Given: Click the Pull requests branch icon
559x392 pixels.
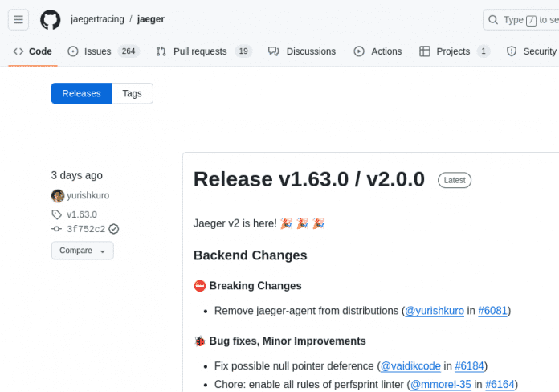Looking at the screenshot, I should click(x=161, y=51).
